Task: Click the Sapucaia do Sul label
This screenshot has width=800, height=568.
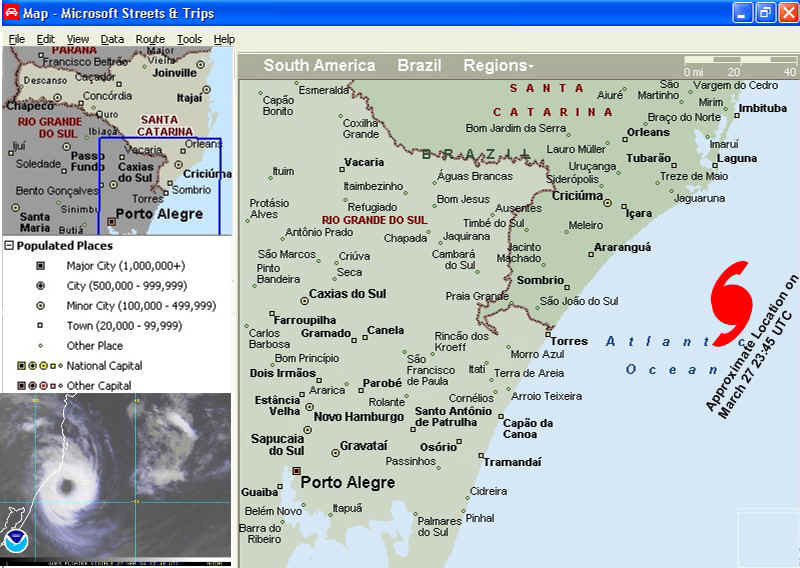Action: click(x=277, y=444)
